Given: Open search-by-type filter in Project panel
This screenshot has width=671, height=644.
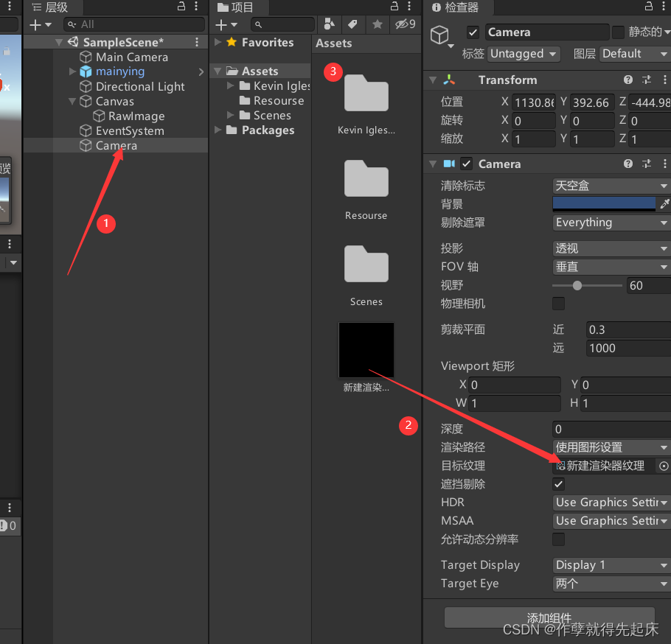Looking at the screenshot, I should click(x=329, y=24).
